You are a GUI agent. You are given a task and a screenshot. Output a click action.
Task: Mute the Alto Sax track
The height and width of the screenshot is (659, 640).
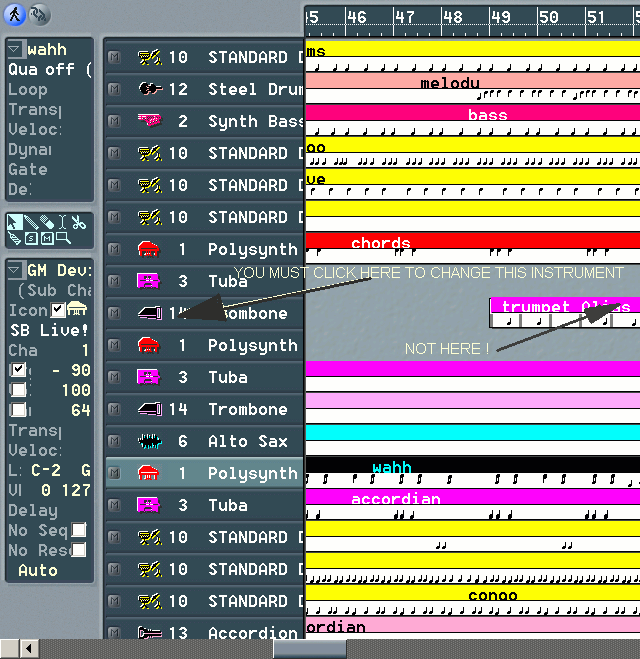click(114, 441)
